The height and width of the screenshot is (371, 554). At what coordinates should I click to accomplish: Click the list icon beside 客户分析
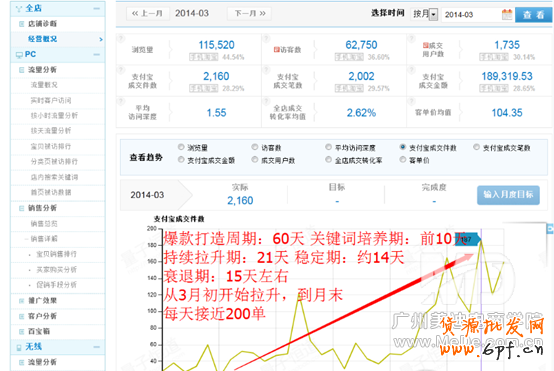pos(22,316)
